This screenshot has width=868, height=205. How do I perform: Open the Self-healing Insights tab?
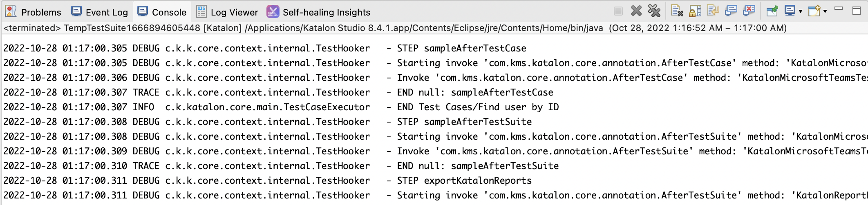(x=319, y=12)
